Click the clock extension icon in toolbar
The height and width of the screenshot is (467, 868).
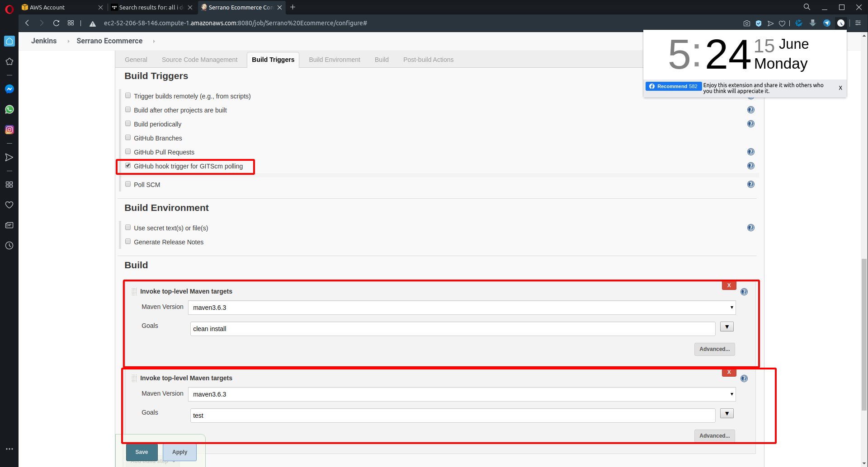(841, 23)
